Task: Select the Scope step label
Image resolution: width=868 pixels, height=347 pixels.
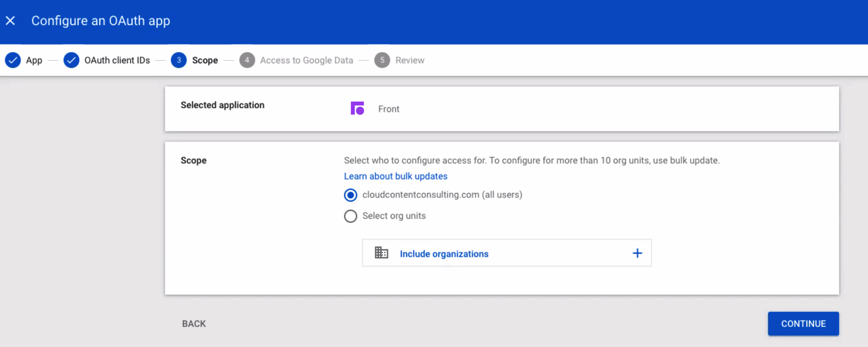Action: pos(205,60)
